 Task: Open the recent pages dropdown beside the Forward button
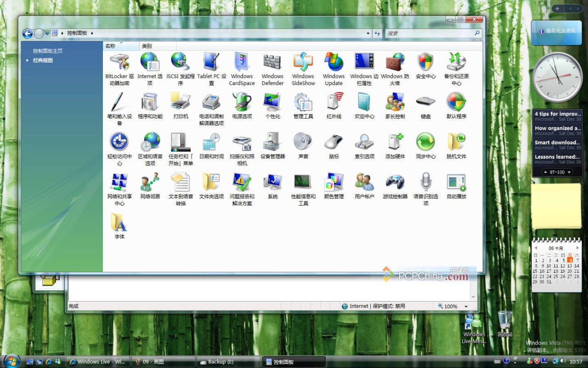pyautogui.click(x=47, y=34)
